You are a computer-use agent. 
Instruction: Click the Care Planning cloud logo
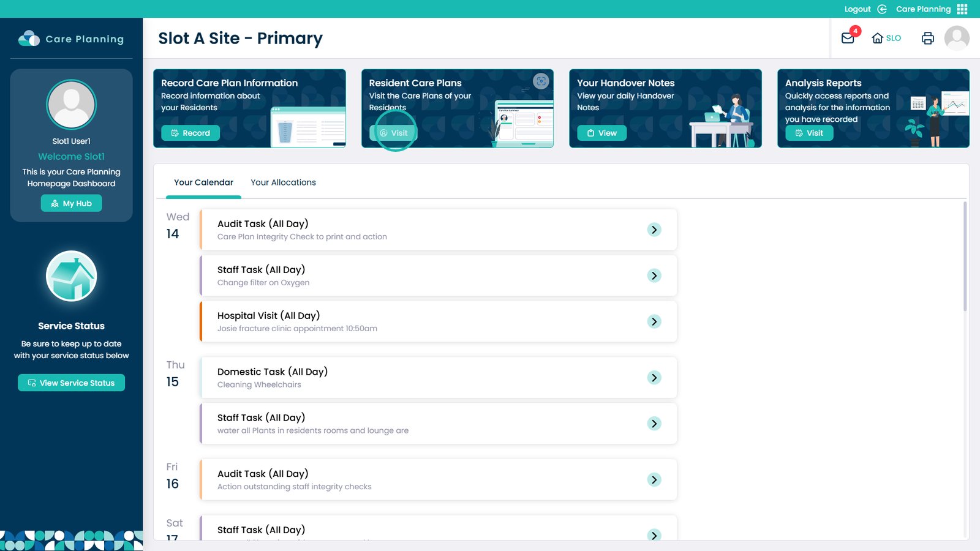coord(29,39)
